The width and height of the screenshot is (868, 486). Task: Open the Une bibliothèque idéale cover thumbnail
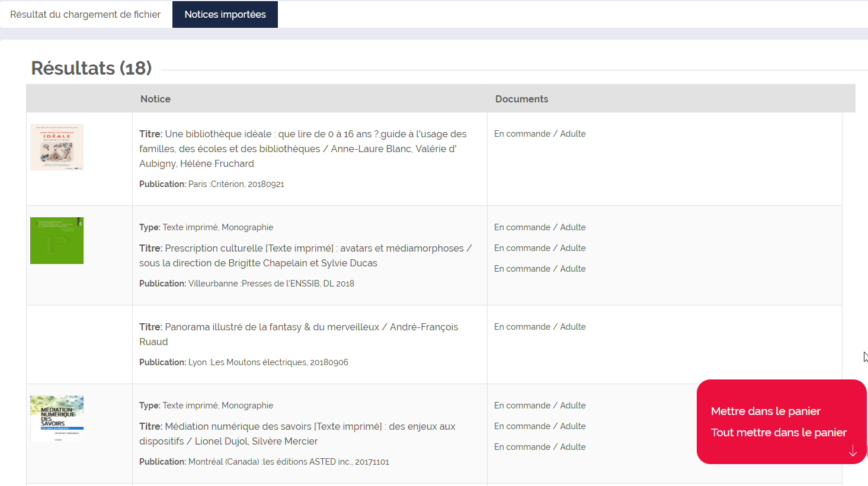(x=57, y=147)
